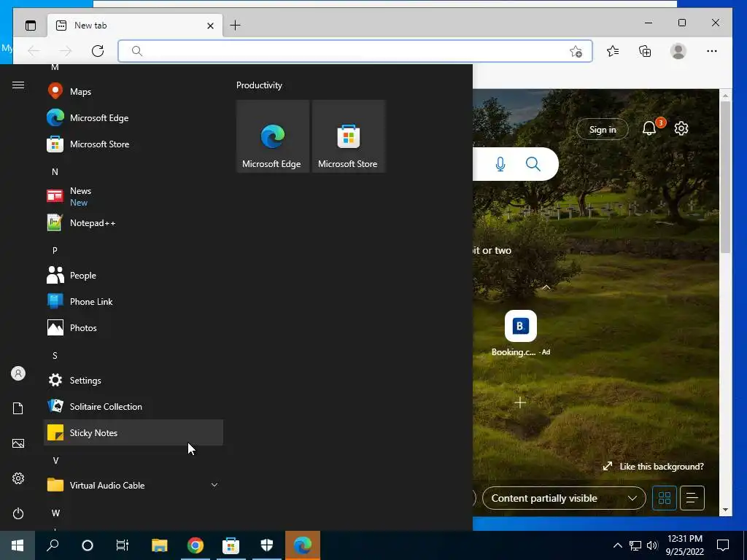This screenshot has width=747, height=560.
Task: Jump to letter P section header
Action: [x=55, y=250]
